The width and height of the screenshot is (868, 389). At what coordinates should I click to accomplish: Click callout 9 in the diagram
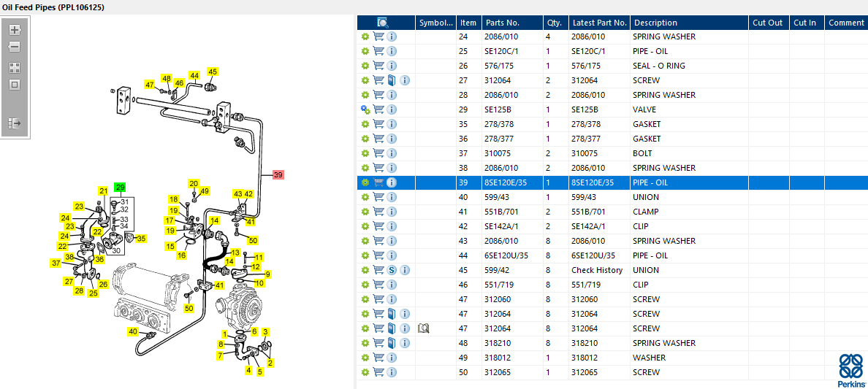point(268,274)
